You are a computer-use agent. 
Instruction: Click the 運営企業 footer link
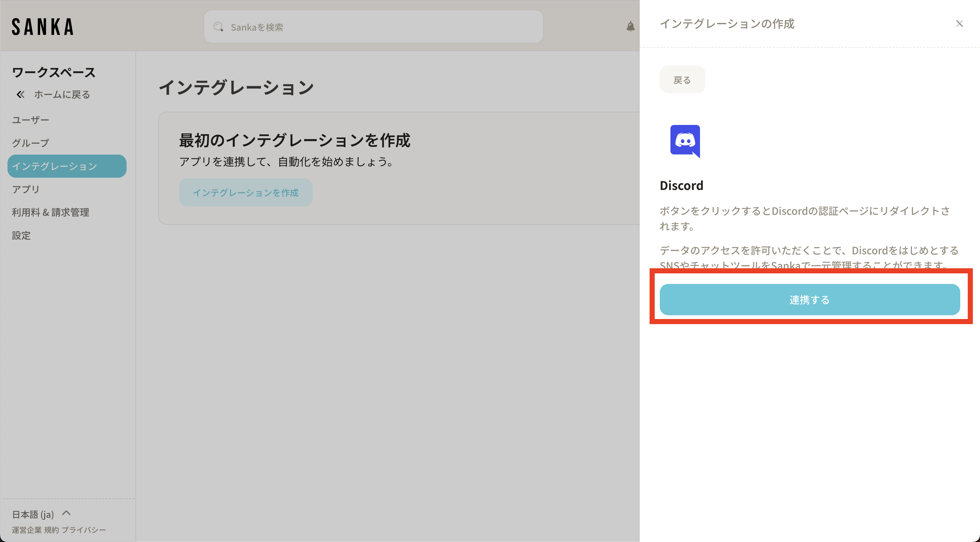(x=26, y=530)
